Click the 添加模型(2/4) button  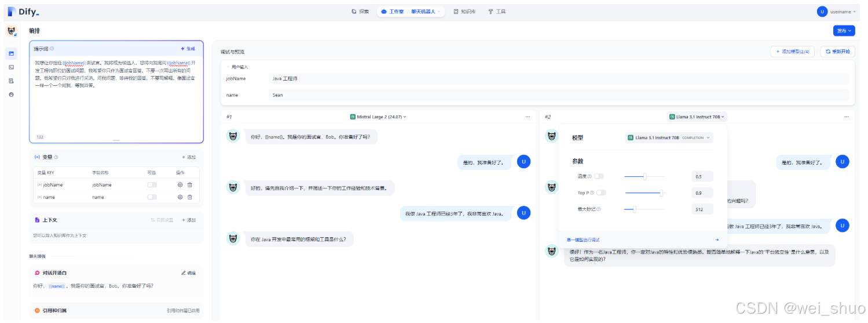(x=792, y=52)
